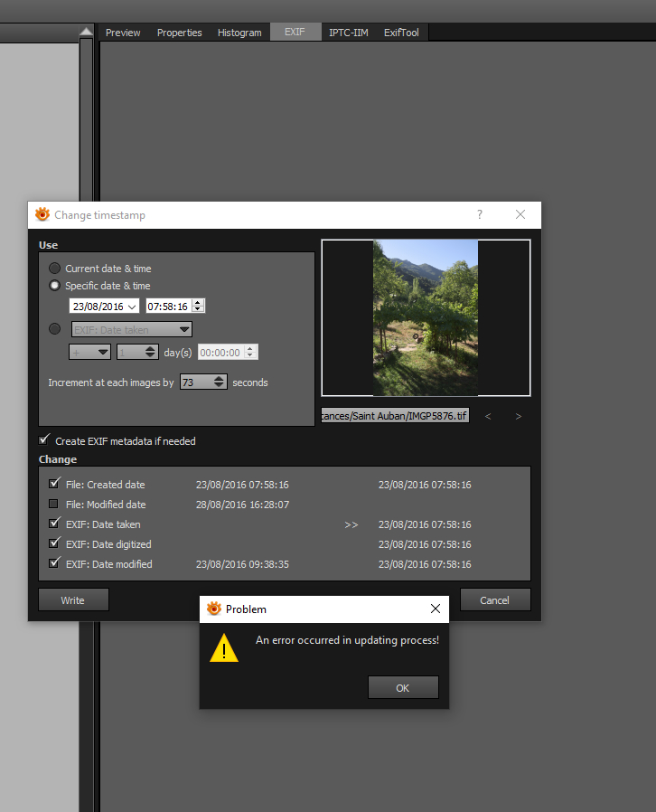Close the Change timestamp dialog
This screenshot has width=656, height=812.
click(x=520, y=214)
